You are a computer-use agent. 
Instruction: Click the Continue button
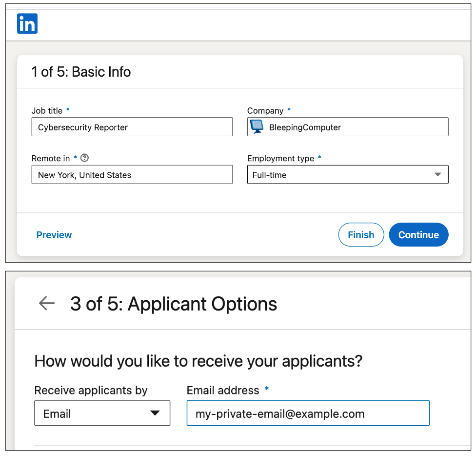(x=418, y=234)
